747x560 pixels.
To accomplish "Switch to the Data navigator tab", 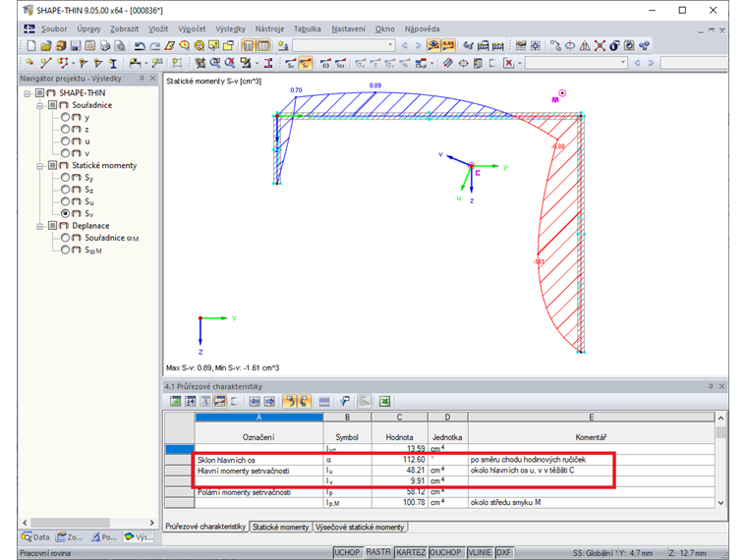I will 35,537.
